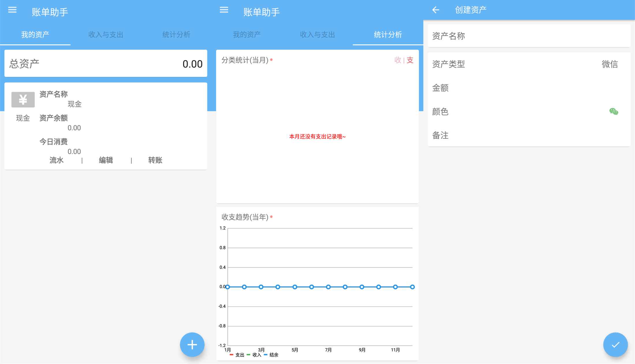Open hamburger menu on statistics screen

[x=224, y=10]
